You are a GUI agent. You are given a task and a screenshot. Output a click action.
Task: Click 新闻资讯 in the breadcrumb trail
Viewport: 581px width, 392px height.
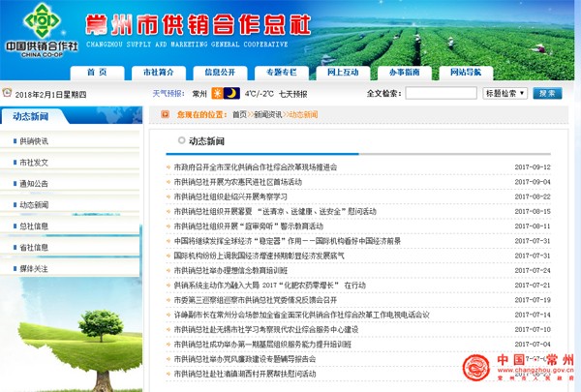click(268, 114)
